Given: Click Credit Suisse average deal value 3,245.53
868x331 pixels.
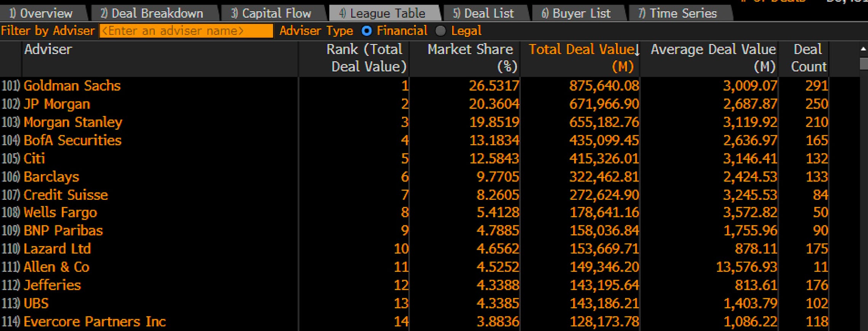Looking at the screenshot, I should click(750, 195).
